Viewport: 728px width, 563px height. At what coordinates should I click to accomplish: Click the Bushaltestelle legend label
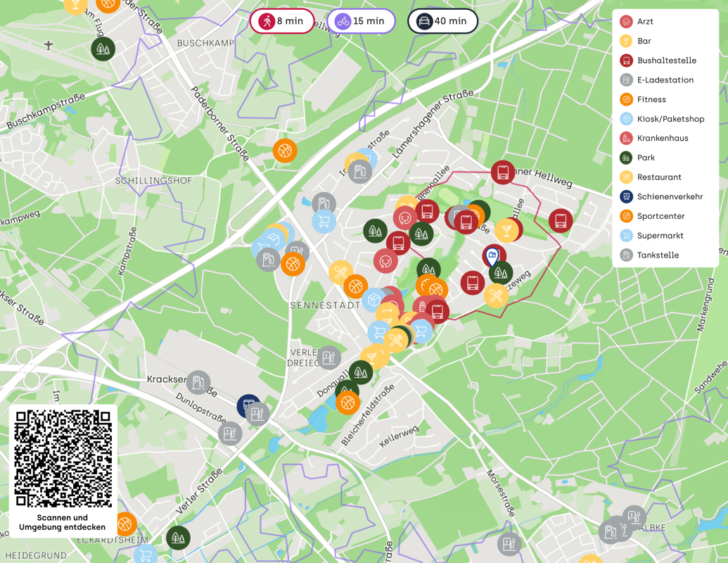tap(666, 61)
